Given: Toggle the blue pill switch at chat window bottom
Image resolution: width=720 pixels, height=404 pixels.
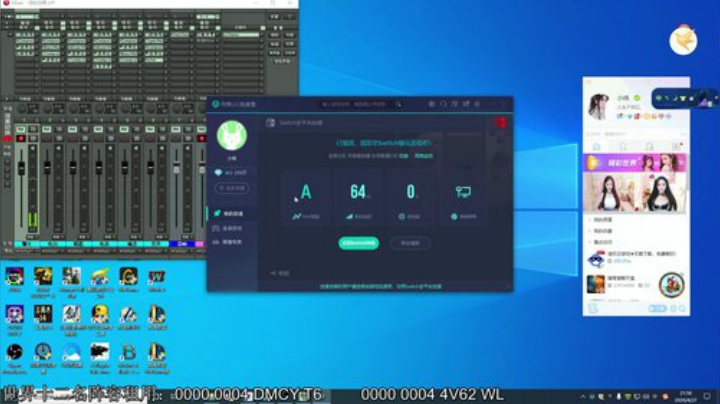Looking at the screenshot, I should click(x=658, y=309).
